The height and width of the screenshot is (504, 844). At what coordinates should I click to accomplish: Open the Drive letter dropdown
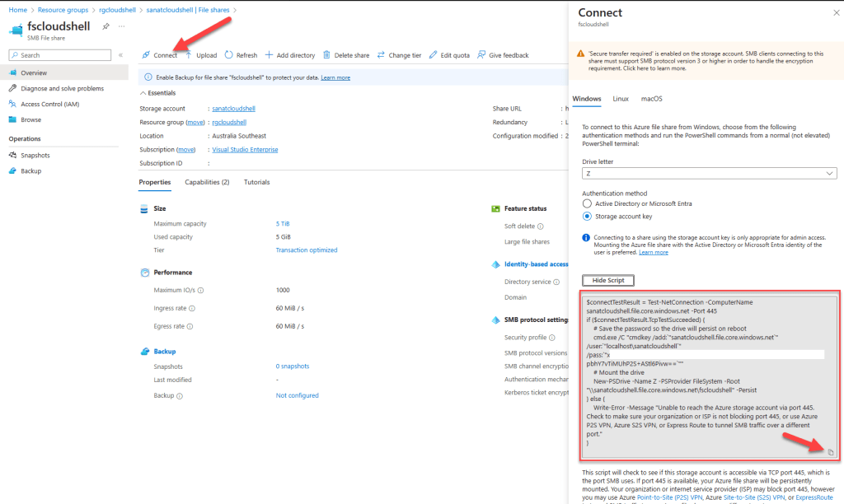(x=828, y=173)
